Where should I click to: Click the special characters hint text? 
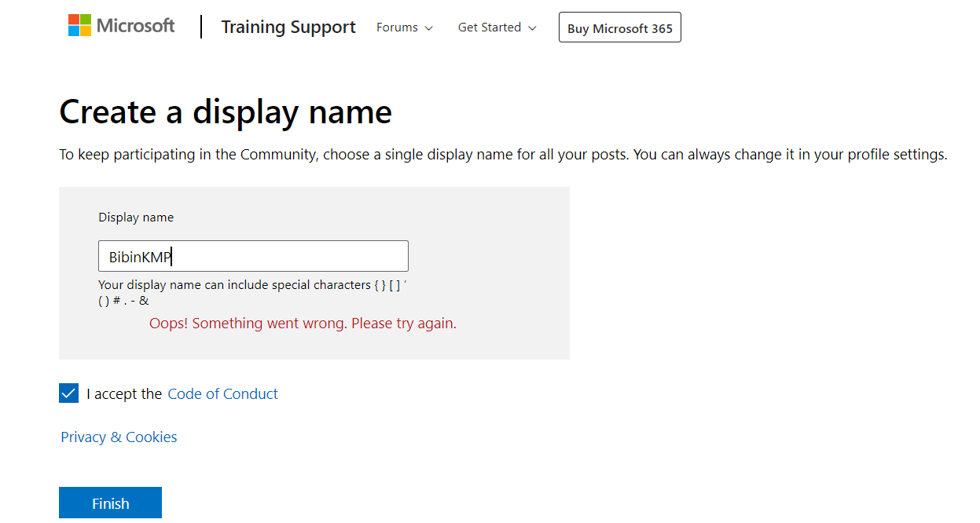coord(252,292)
